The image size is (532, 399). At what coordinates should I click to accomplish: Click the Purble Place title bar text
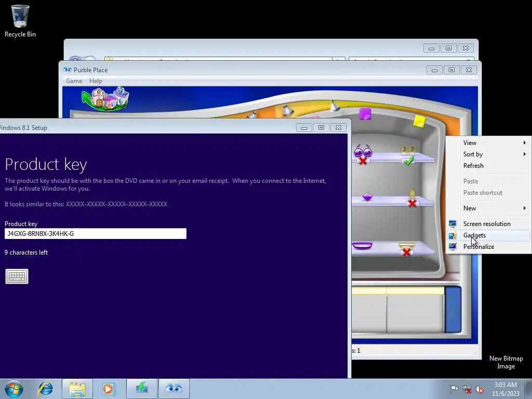pos(90,70)
